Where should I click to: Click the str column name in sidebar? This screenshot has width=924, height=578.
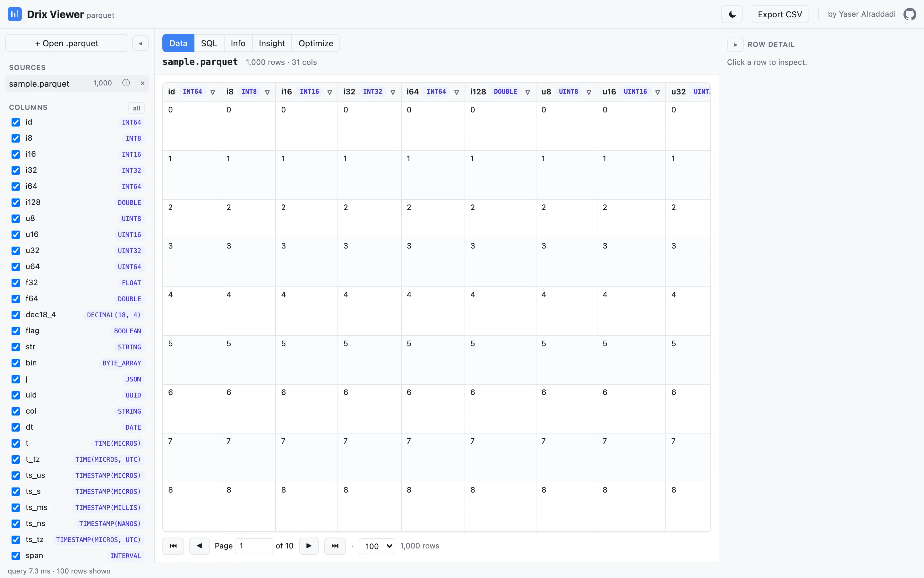(30, 347)
